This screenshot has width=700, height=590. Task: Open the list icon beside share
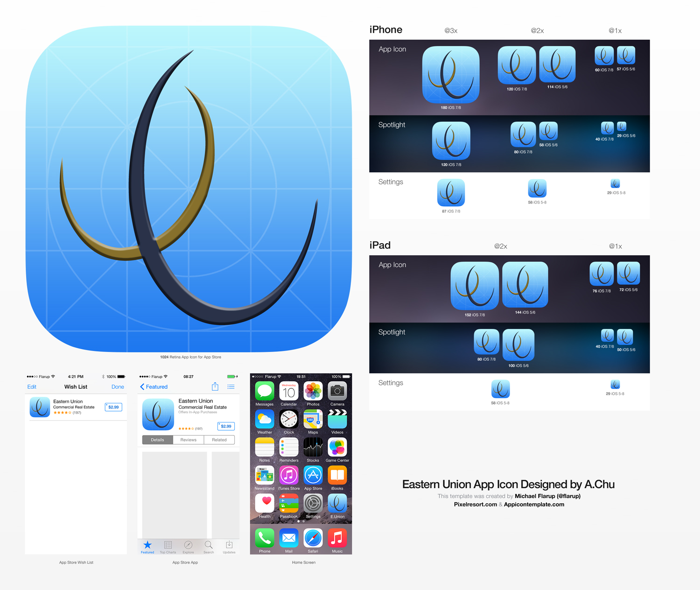(231, 386)
